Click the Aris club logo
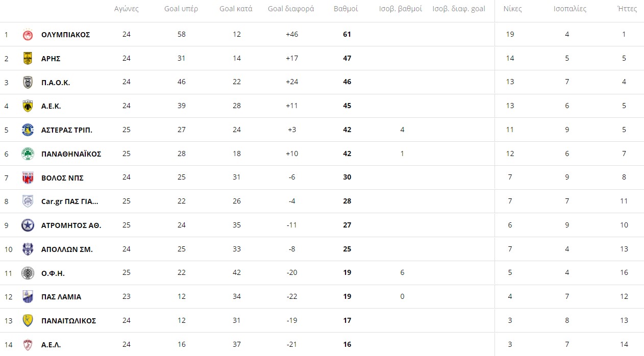Image resolution: width=644 pixels, height=356 pixels. point(28,59)
